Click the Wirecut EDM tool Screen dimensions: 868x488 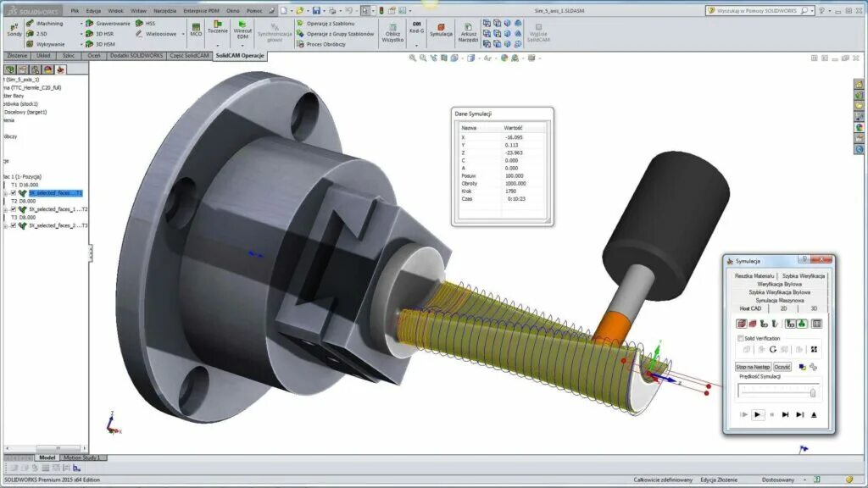pyautogui.click(x=242, y=30)
